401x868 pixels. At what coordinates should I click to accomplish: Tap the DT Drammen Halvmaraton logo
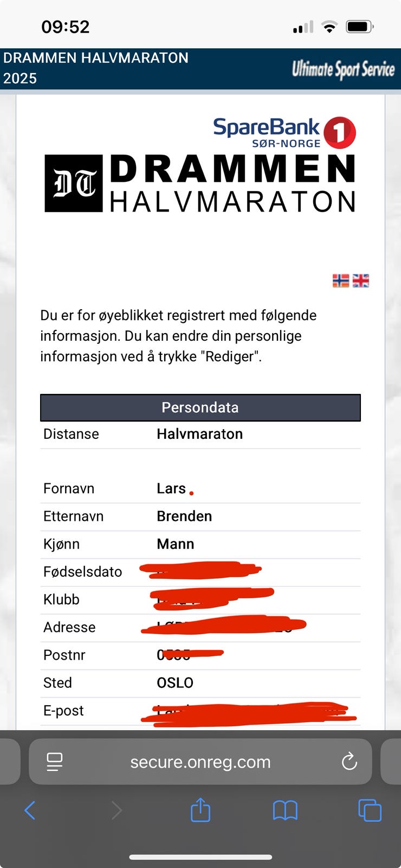click(200, 183)
